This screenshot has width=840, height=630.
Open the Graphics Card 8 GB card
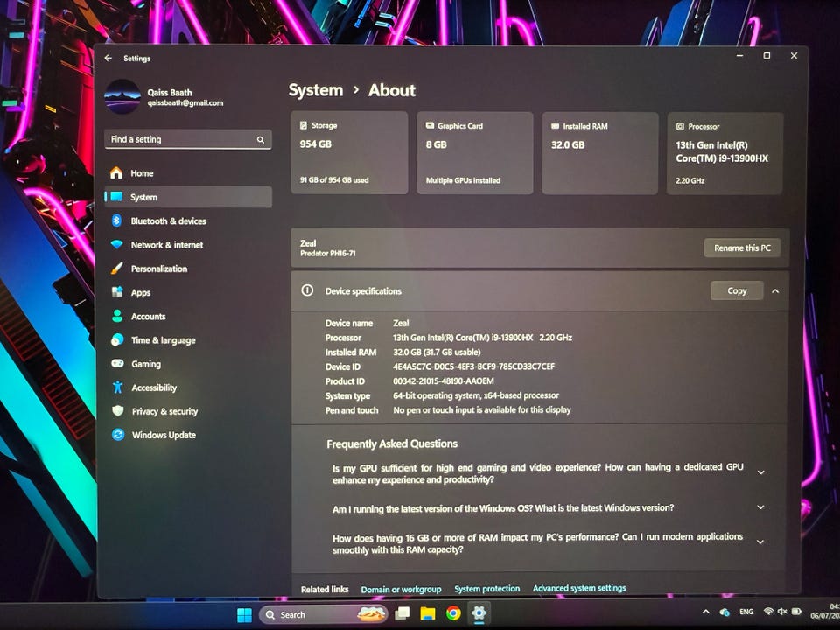tap(474, 153)
